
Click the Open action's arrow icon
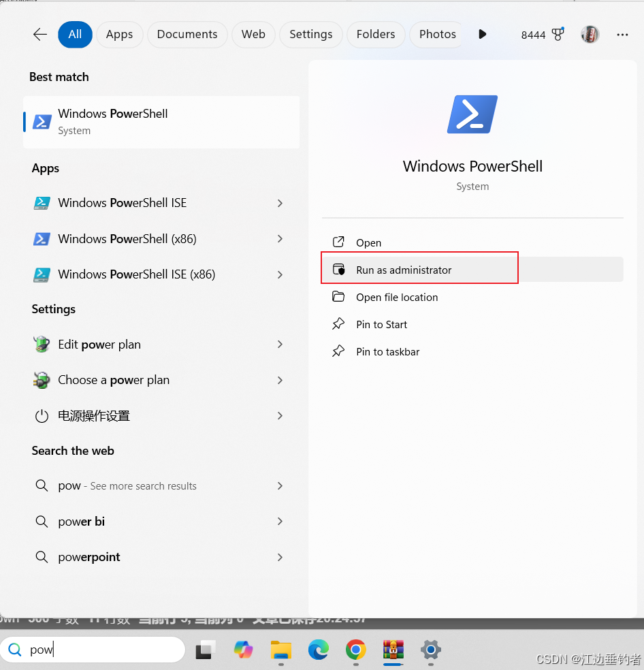click(x=338, y=242)
